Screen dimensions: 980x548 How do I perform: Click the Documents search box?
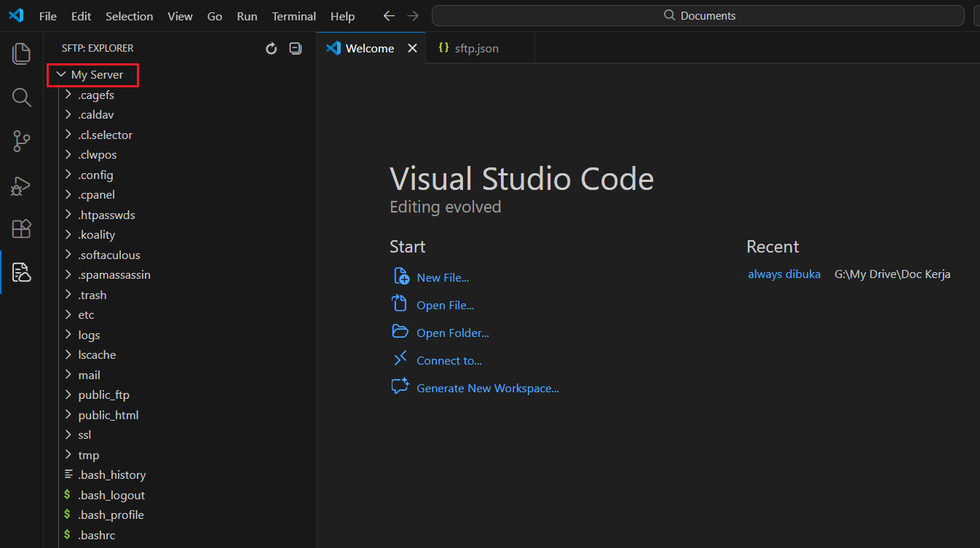pyautogui.click(x=698, y=16)
